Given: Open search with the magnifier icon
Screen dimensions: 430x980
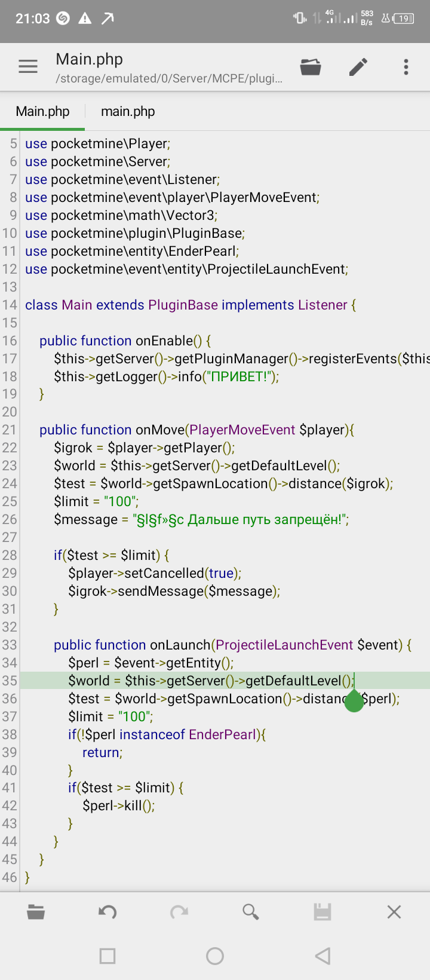Looking at the screenshot, I should click(x=251, y=912).
